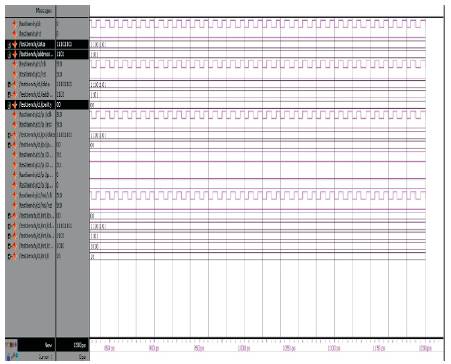
Task: Click the 1000 ps timeline tick label
Action: tap(244, 348)
